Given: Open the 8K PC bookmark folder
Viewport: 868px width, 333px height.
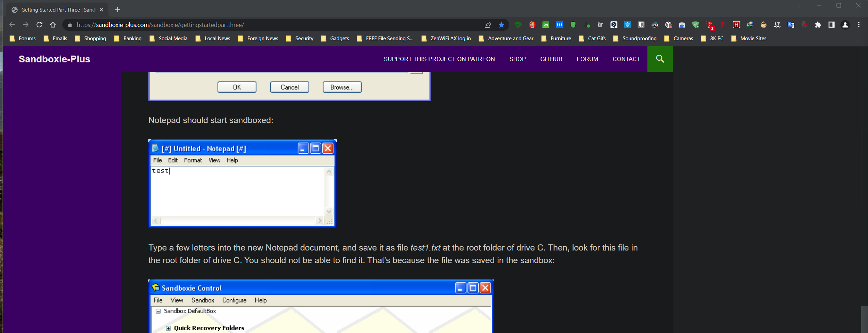Looking at the screenshot, I should [x=712, y=39].
